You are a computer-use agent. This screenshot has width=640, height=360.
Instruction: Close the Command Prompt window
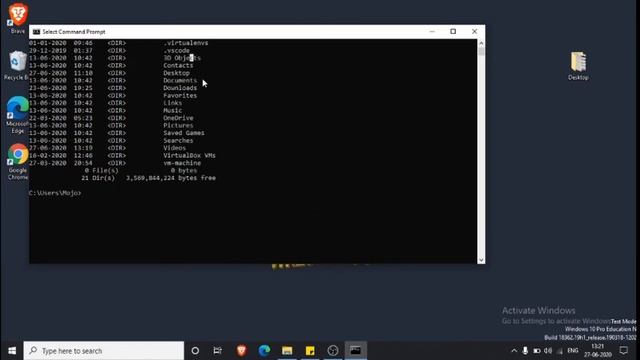click(x=474, y=31)
